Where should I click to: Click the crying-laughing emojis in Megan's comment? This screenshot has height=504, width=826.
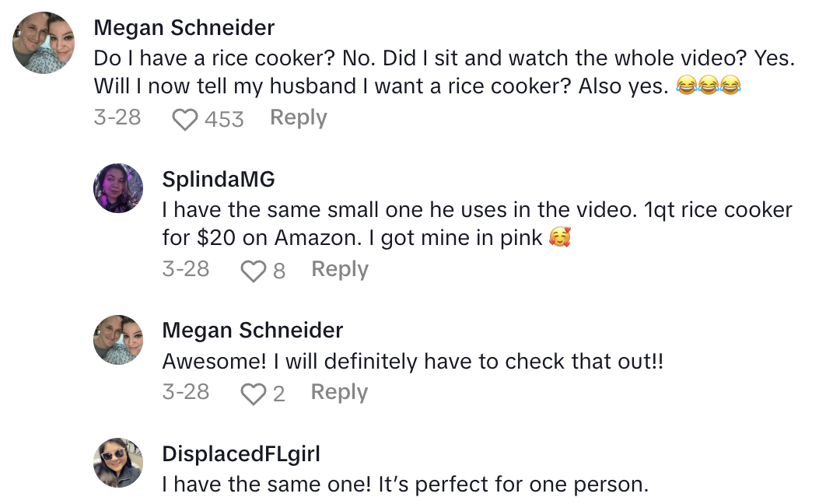point(709,86)
